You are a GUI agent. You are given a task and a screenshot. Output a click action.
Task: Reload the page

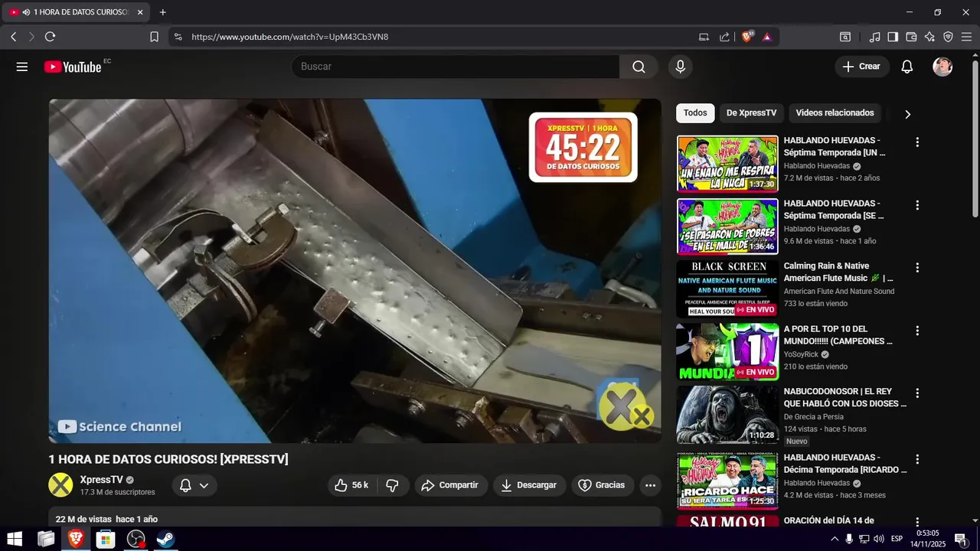(51, 37)
